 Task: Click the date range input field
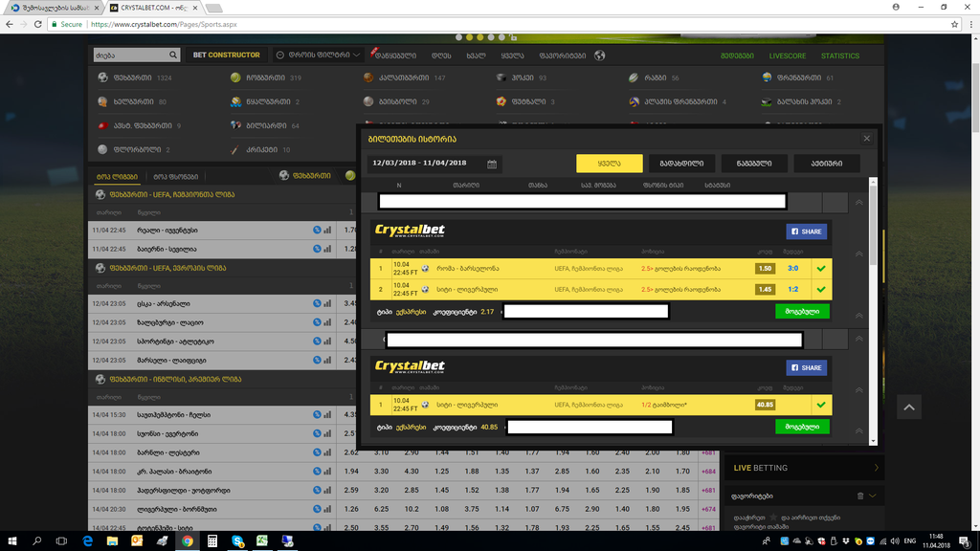(x=427, y=164)
